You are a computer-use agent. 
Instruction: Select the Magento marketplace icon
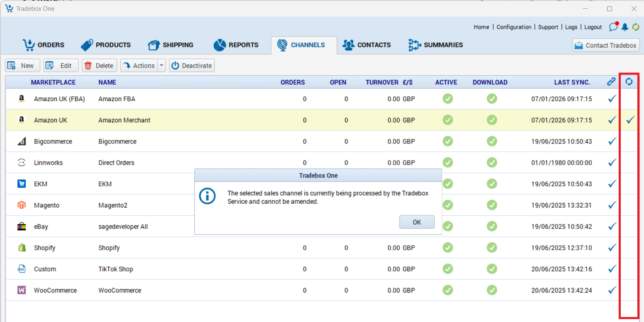(x=22, y=205)
